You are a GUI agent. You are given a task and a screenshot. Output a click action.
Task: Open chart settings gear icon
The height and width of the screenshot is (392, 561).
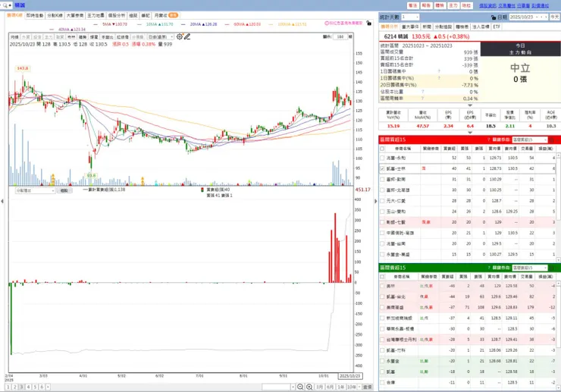tap(180, 36)
